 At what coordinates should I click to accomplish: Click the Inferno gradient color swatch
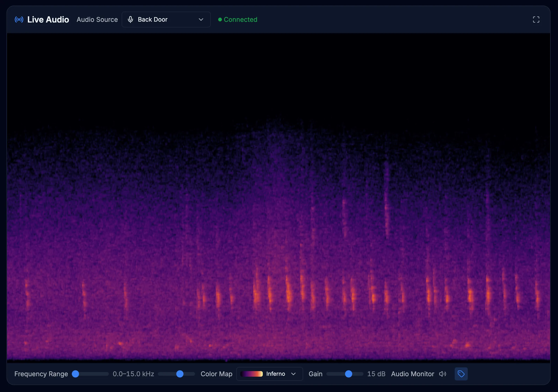tap(252, 374)
